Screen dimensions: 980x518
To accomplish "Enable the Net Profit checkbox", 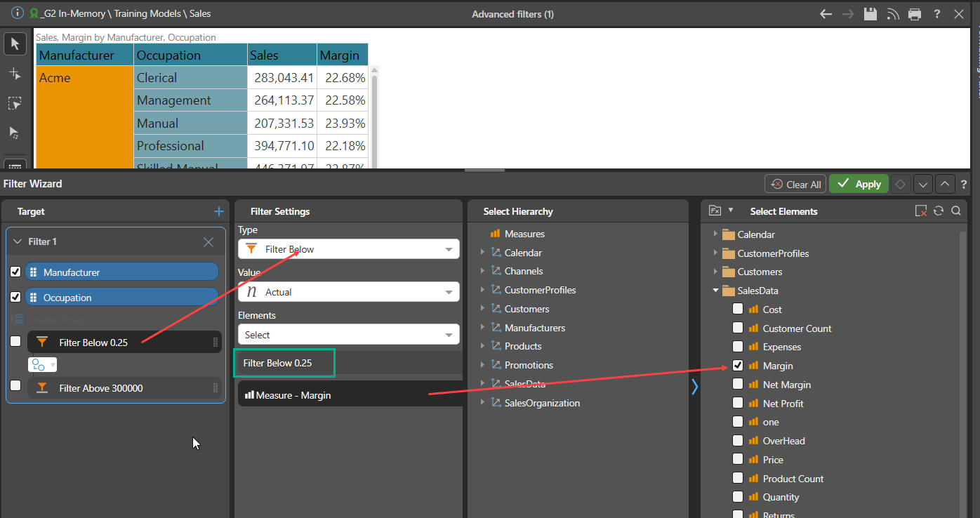I will pyautogui.click(x=738, y=403).
